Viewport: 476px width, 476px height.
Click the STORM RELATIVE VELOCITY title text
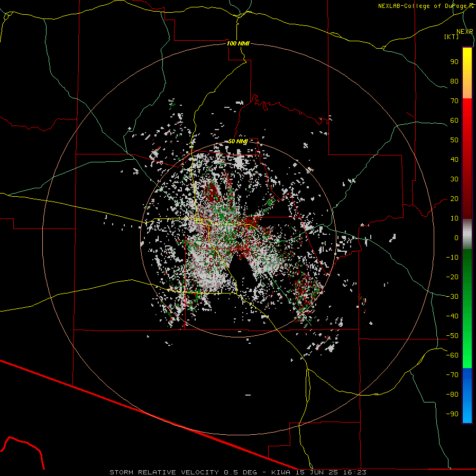click(x=164, y=472)
